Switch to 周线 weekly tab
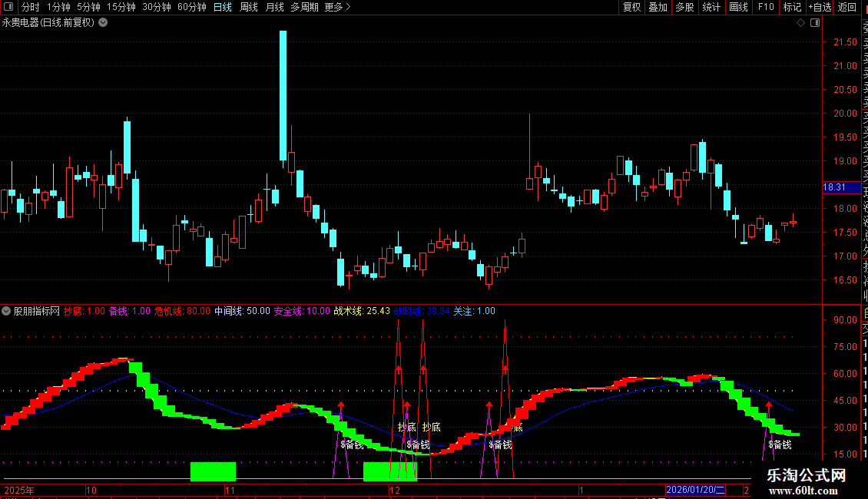 [x=249, y=7]
